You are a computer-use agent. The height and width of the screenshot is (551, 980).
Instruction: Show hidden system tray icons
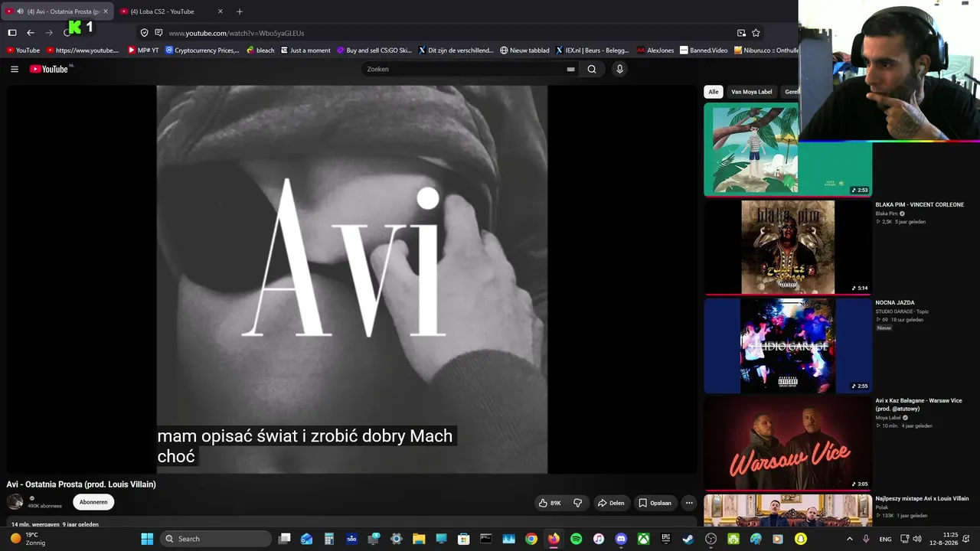(849, 539)
